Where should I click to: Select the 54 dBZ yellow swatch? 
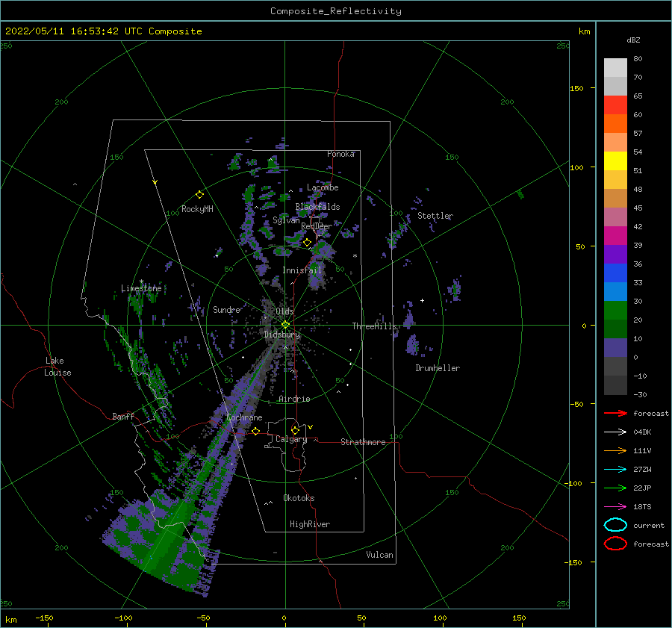[x=615, y=161]
